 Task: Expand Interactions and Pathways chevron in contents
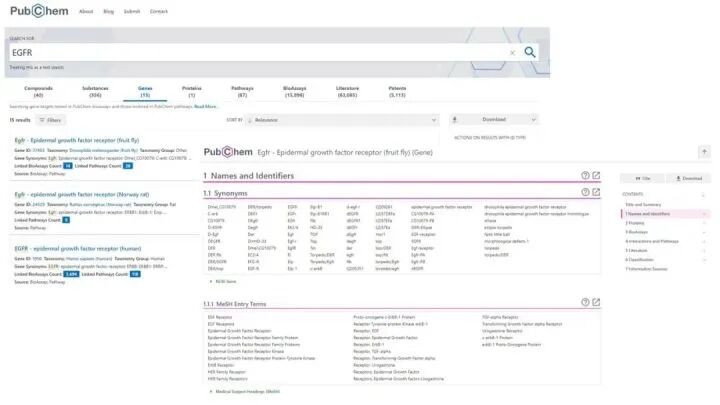(x=704, y=242)
